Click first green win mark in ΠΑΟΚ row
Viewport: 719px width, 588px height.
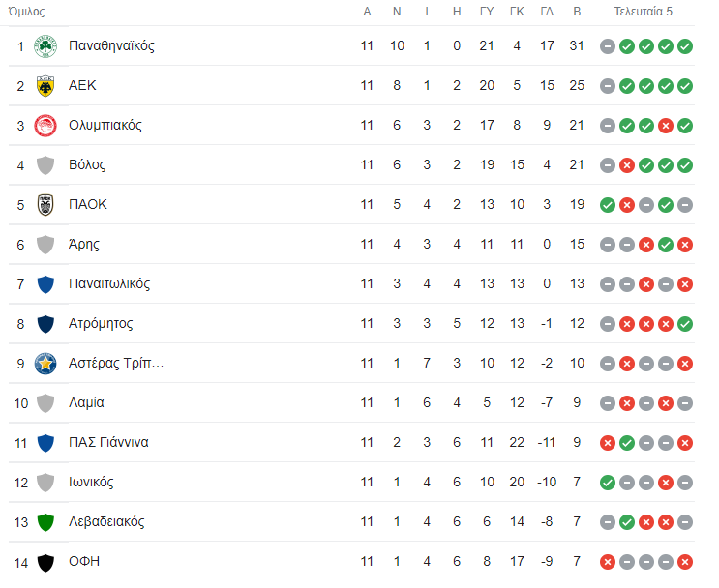coord(608,205)
